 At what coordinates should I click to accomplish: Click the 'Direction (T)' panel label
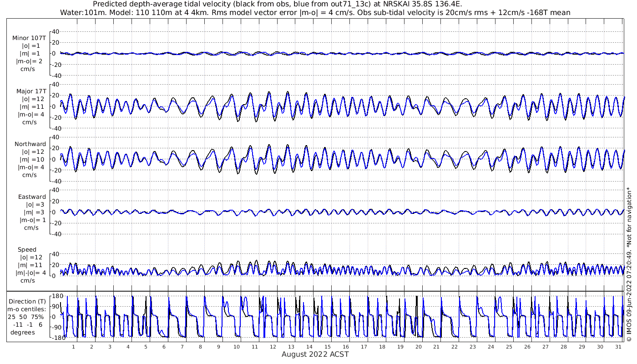pos(27,301)
